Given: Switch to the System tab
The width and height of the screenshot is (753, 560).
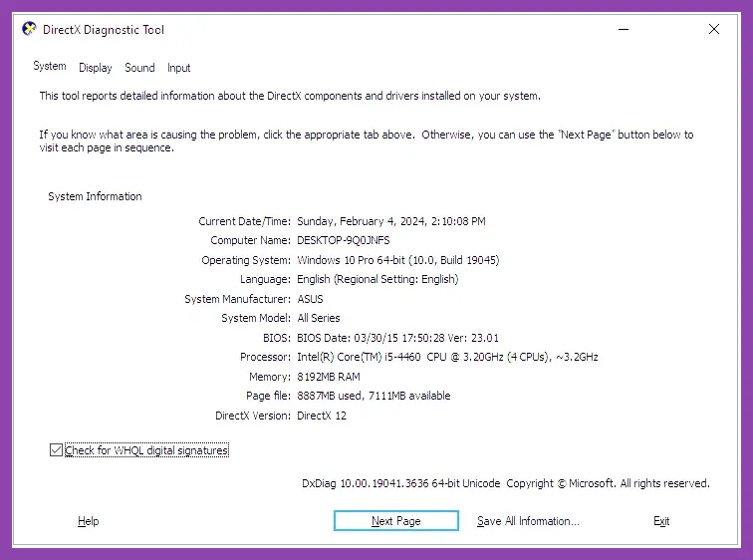Looking at the screenshot, I should (x=50, y=66).
